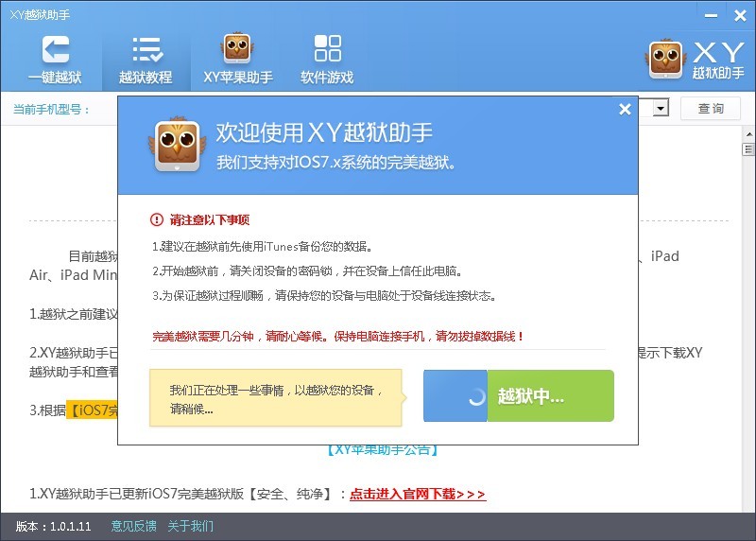This screenshot has height=541, width=756.
Task: Open XY苹果助手 owl icon tab
Action: click(x=238, y=59)
